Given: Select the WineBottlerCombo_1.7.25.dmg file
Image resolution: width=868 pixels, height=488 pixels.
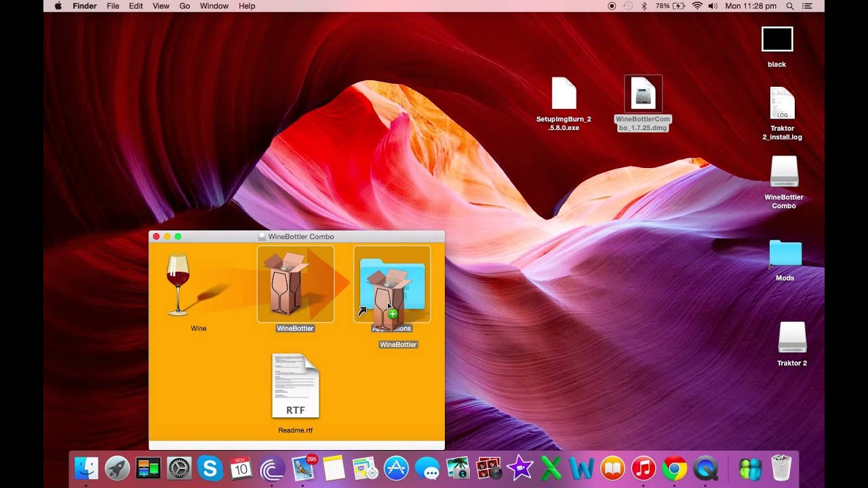Looking at the screenshot, I should (643, 94).
